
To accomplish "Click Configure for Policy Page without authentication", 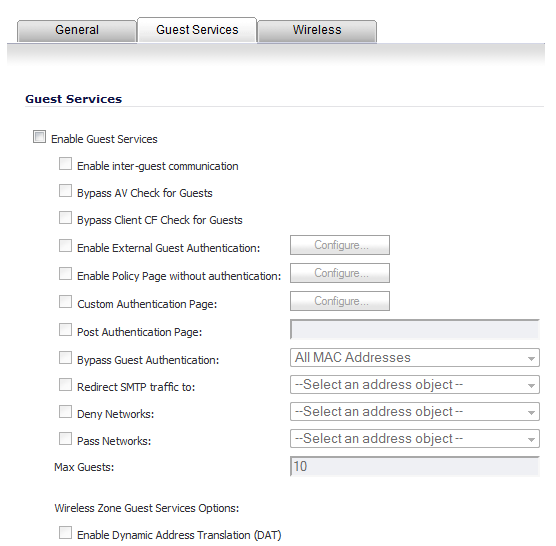I will pyautogui.click(x=340, y=273).
